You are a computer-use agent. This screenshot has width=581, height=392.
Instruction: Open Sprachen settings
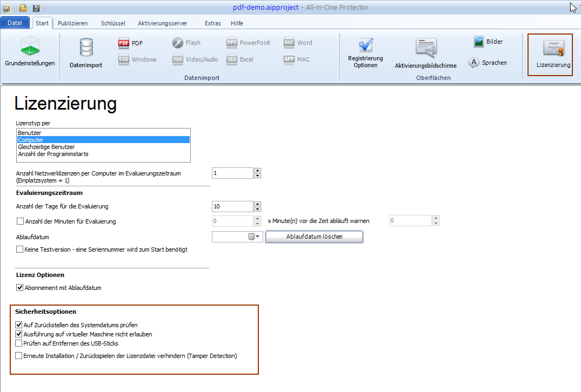(474, 63)
